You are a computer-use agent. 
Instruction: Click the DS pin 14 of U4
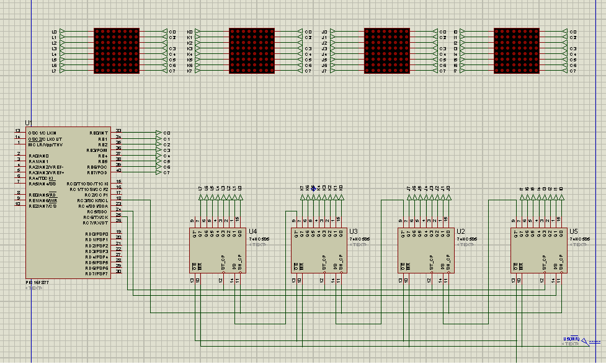tap(234, 278)
